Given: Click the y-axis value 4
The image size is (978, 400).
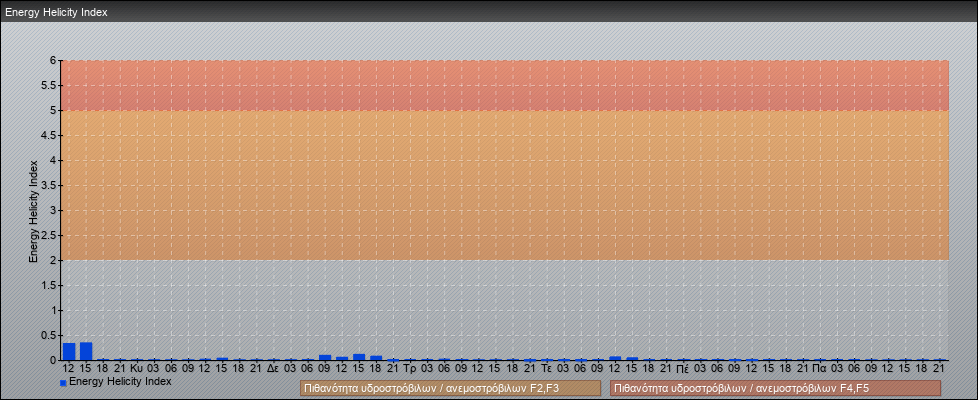Looking at the screenshot, I should pos(54,160).
